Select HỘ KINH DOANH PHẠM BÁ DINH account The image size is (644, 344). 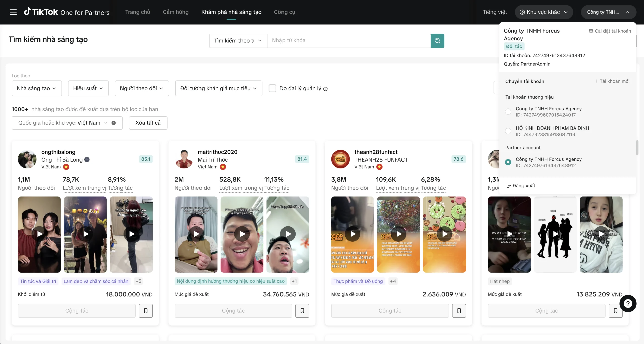pyautogui.click(x=508, y=131)
